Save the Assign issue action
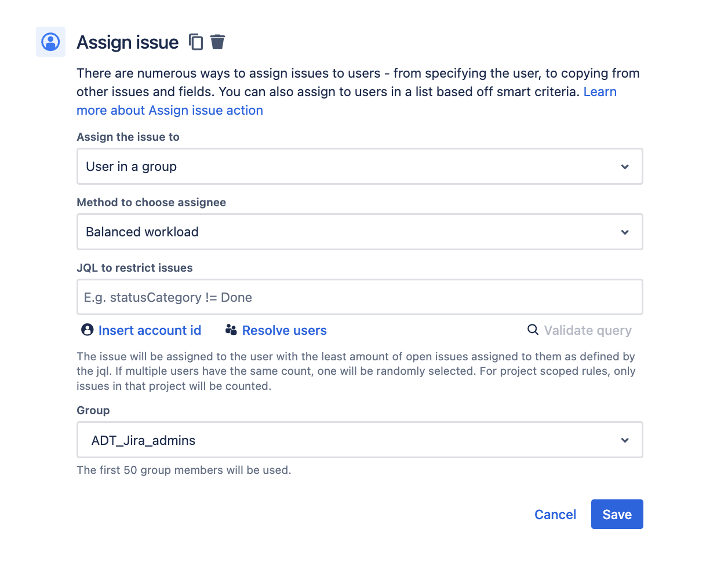Screen dimensions: 728x577 617,514
